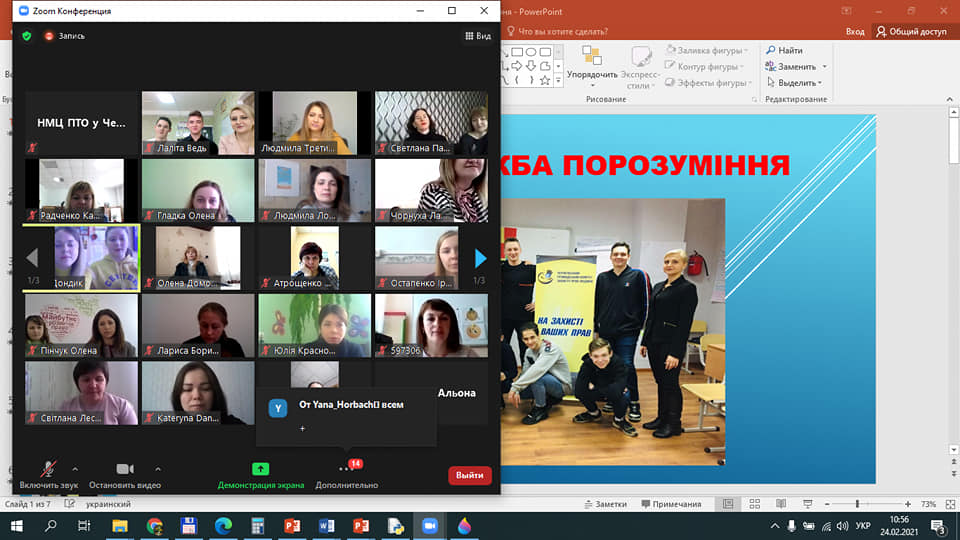Select Пінчук Олена video tile
The width and height of the screenshot is (960, 540).
tap(81, 325)
